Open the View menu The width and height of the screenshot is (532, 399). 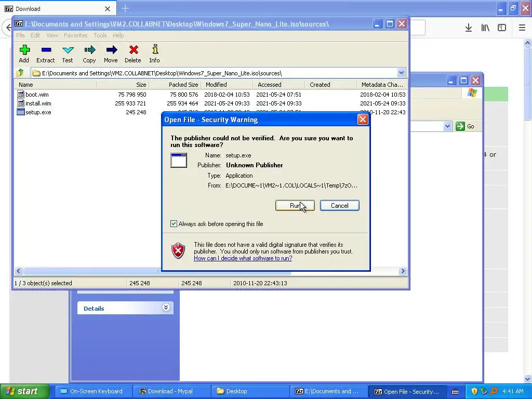coord(52,35)
